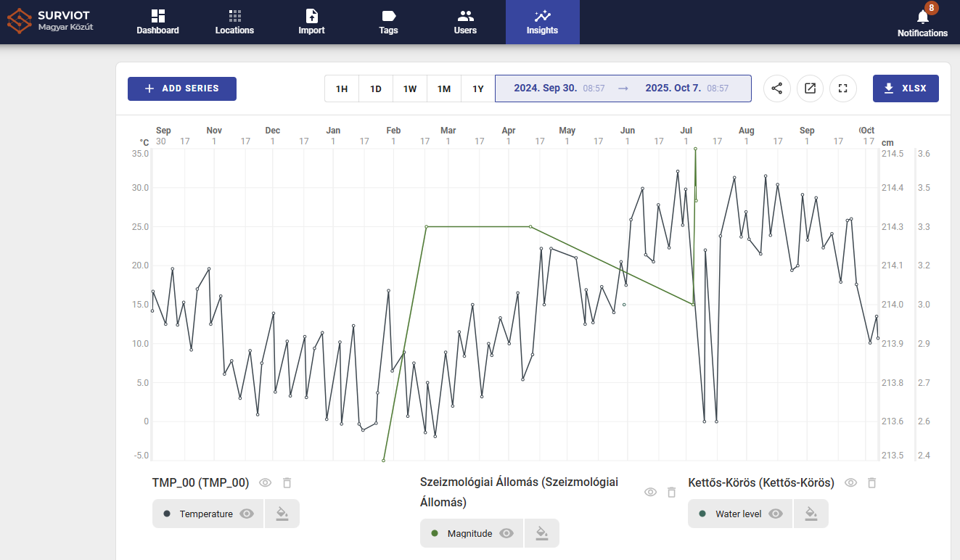The image size is (960, 560).
Task: Open the Locations tab
Action: tap(234, 22)
